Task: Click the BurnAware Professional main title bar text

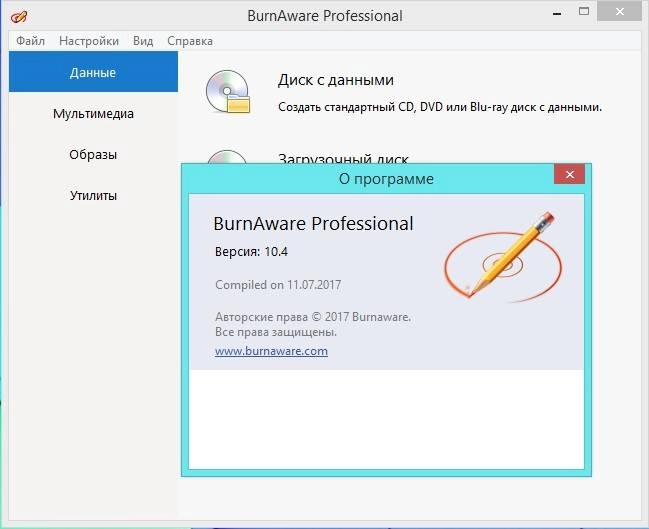Action: tap(325, 16)
